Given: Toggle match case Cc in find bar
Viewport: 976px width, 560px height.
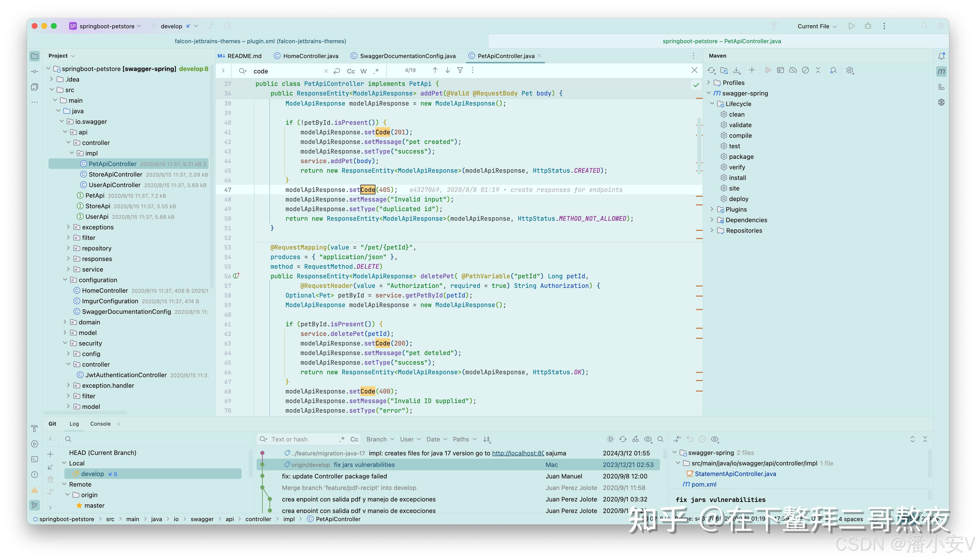Looking at the screenshot, I should (x=351, y=71).
